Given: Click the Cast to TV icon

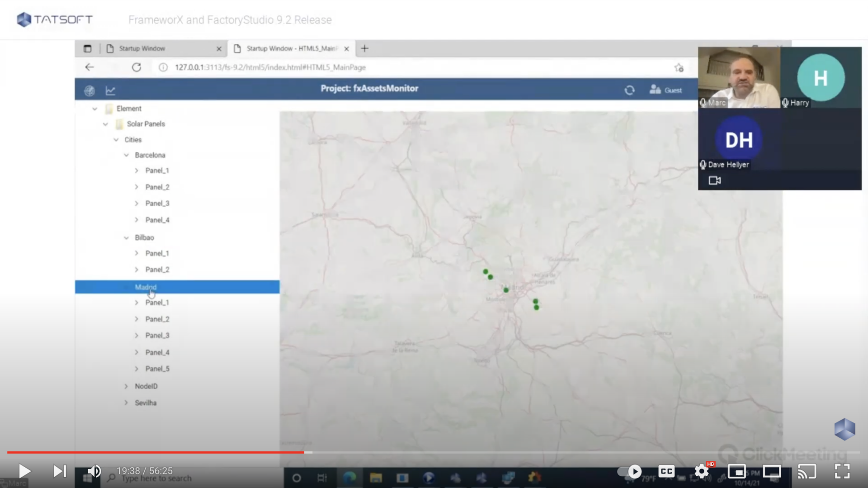Looking at the screenshot, I should pos(807,471).
